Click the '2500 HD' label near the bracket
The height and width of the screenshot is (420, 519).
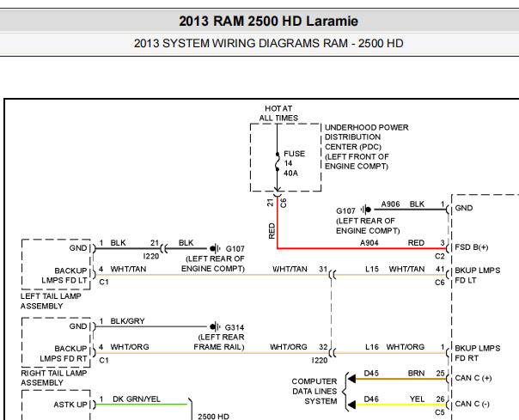213,417
